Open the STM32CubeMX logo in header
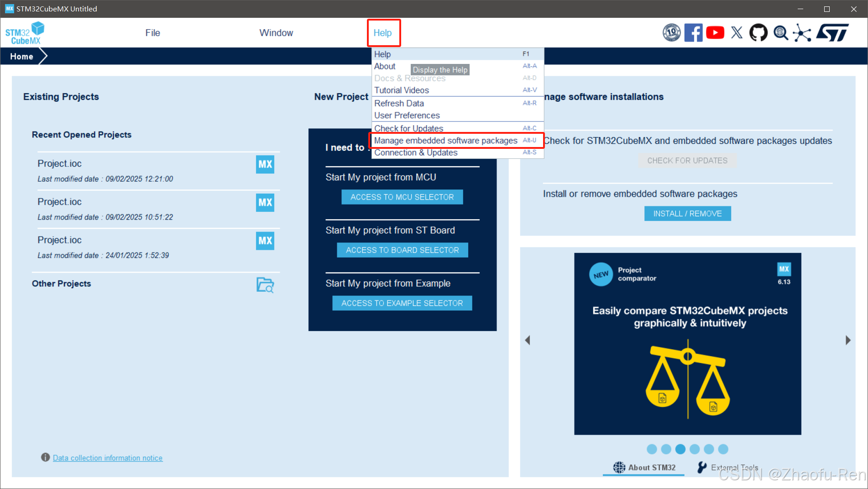Image resolution: width=868 pixels, height=489 pixels. pos(25,33)
